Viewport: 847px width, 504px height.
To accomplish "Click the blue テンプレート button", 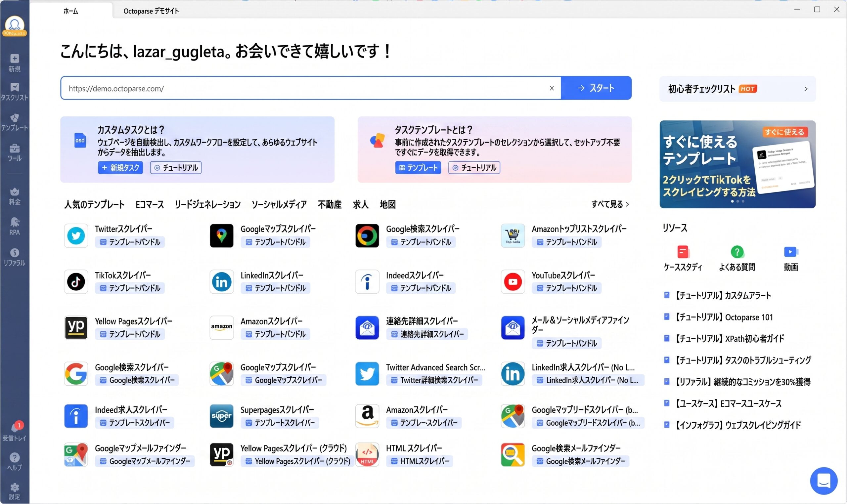I will [418, 167].
